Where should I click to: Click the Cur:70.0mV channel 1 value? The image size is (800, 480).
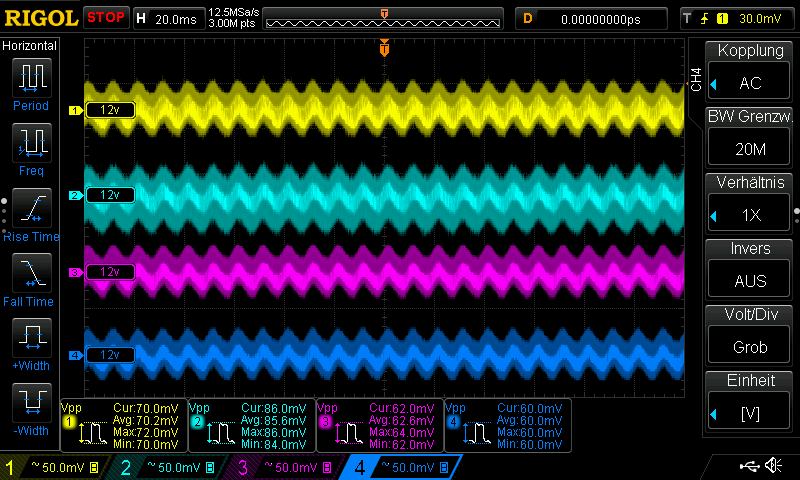pyautogui.click(x=145, y=409)
